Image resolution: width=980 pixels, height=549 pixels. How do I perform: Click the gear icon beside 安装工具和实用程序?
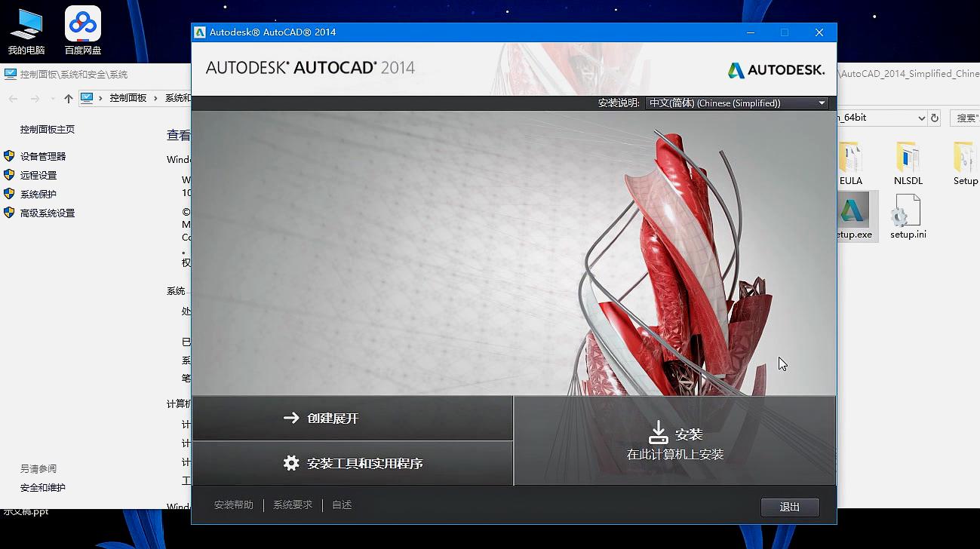(291, 463)
